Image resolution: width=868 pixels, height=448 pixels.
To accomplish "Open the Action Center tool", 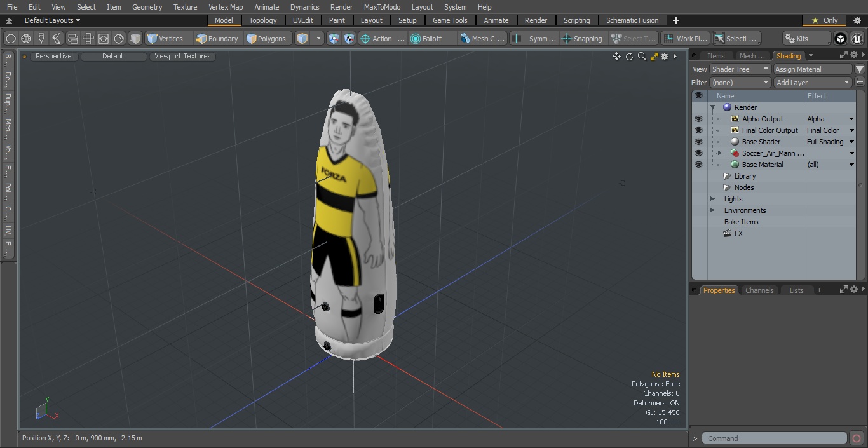I will [x=383, y=39].
